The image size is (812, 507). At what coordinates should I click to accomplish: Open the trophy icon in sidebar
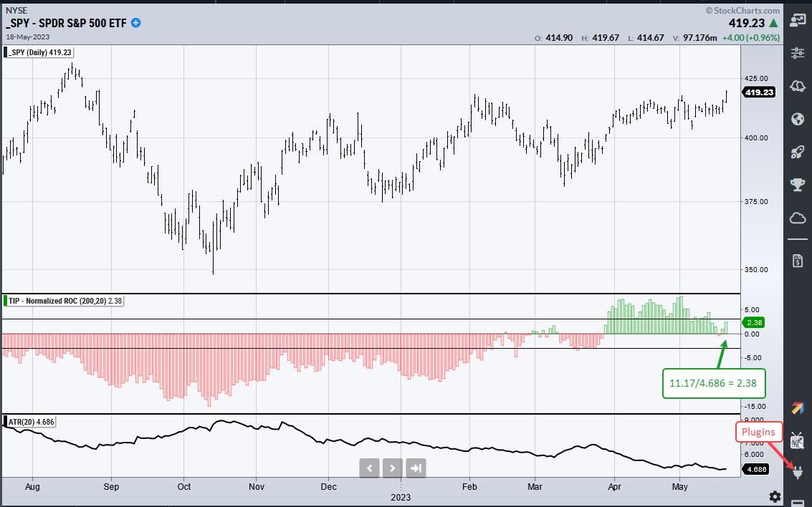(797, 185)
